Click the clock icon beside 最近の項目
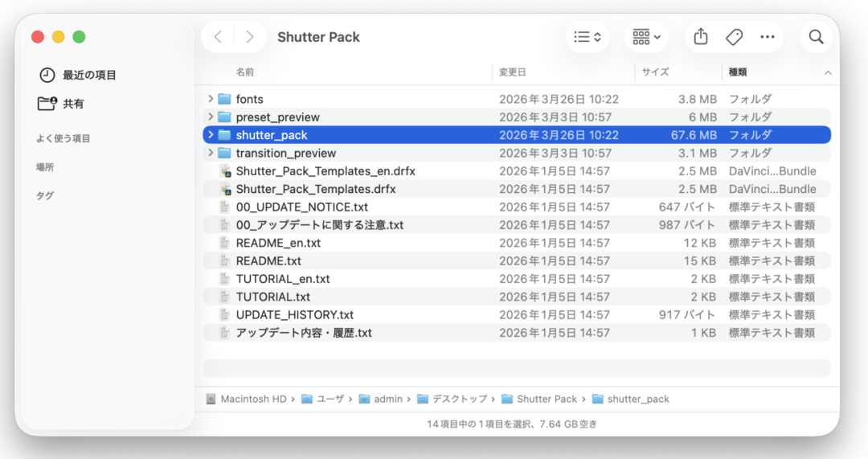Viewport: 868px width, 459px height. [47, 75]
